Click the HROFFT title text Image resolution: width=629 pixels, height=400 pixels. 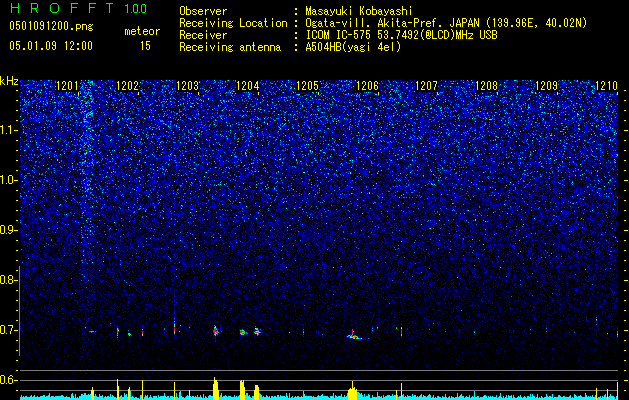(x=63, y=8)
